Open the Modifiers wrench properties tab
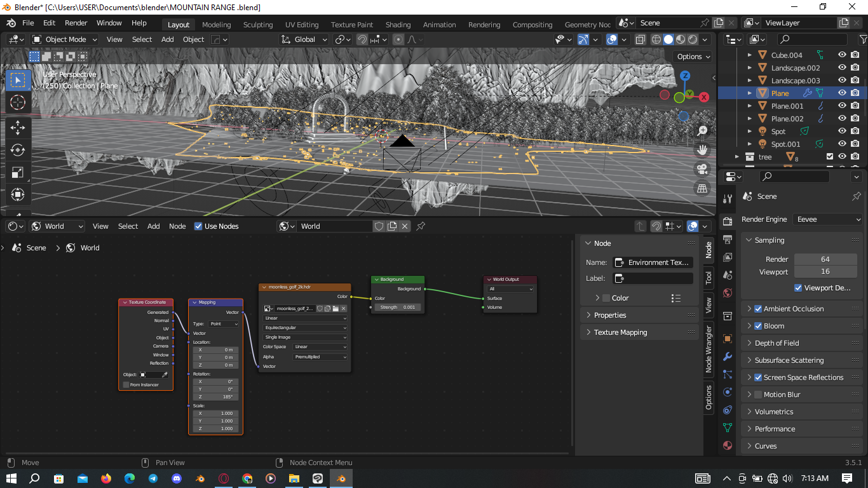Image resolution: width=868 pixels, height=488 pixels. click(728, 356)
